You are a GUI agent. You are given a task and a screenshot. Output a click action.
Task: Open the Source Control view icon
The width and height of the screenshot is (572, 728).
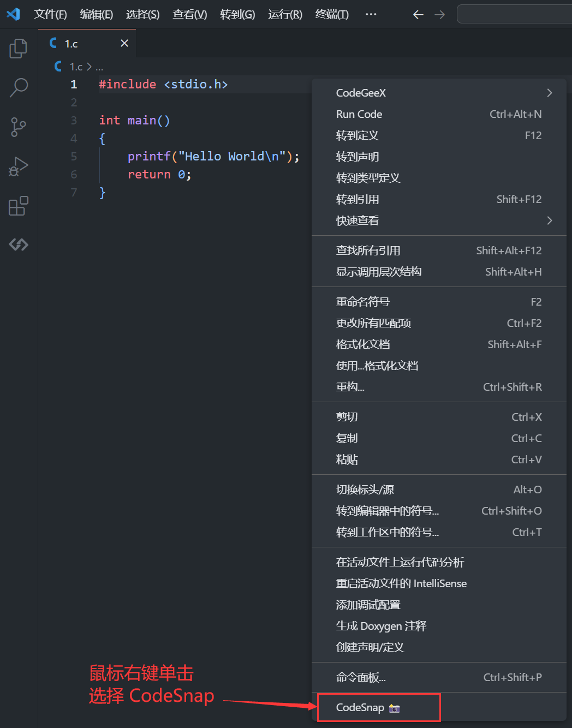(x=19, y=127)
